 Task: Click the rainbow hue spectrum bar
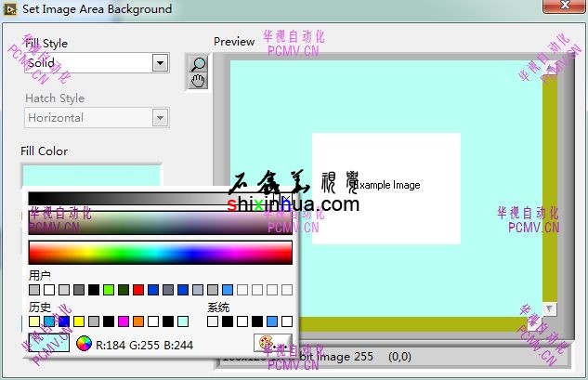point(160,253)
